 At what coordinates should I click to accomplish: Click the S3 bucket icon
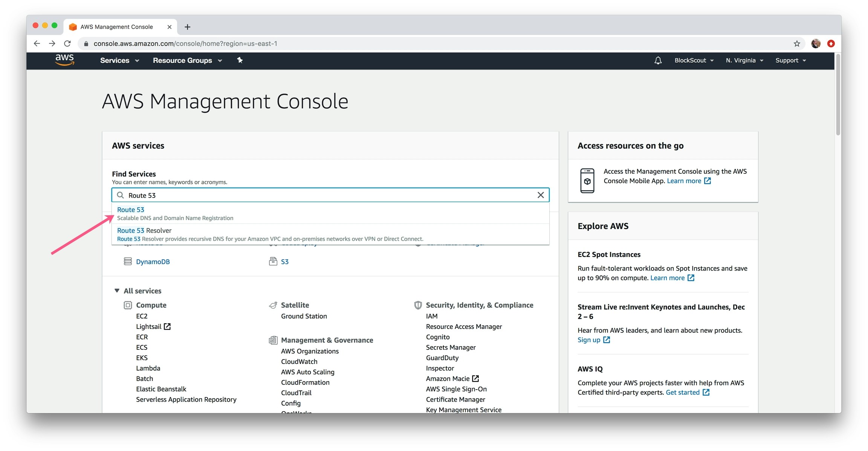point(273,261)
